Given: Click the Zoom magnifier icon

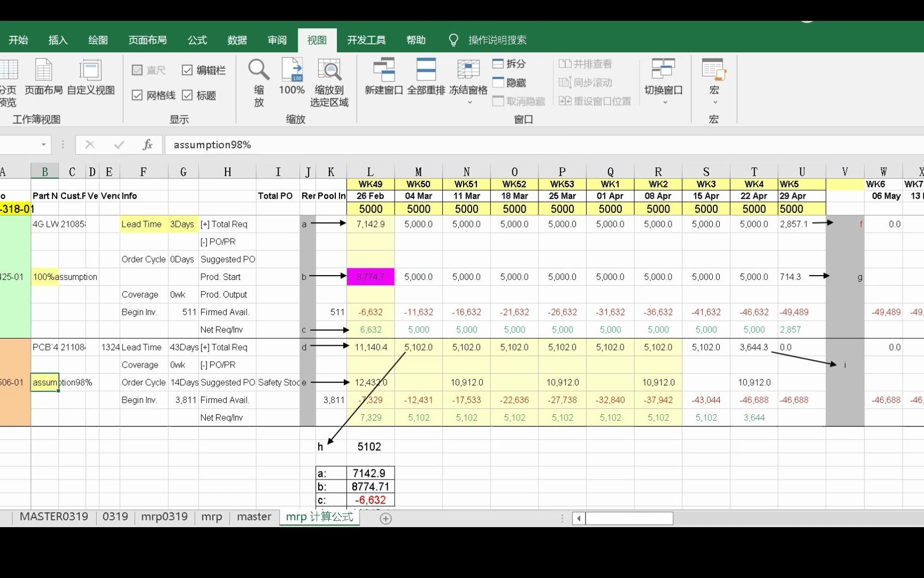Looking at the screenshot, I should 259,70.
